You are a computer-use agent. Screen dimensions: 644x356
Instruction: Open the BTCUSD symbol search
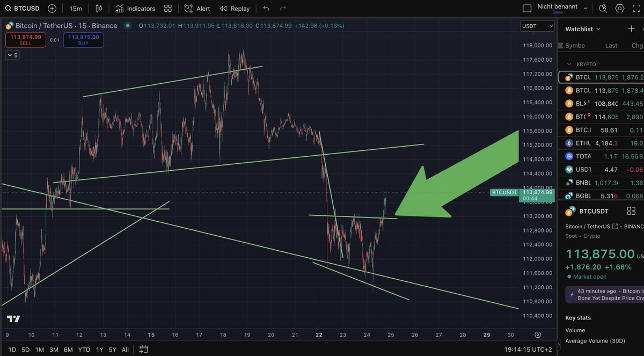click(x=23, y=9)
